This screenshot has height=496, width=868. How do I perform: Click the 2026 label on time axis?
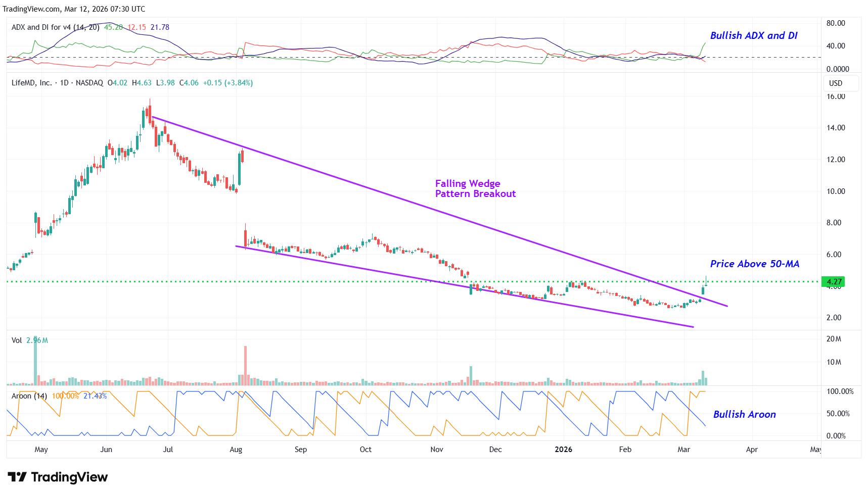pos(563,450)
